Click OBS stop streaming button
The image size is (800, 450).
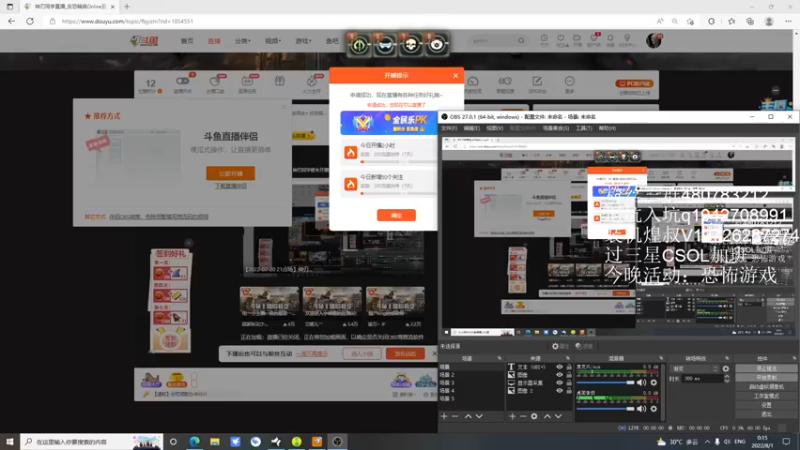tap(766, 368)
